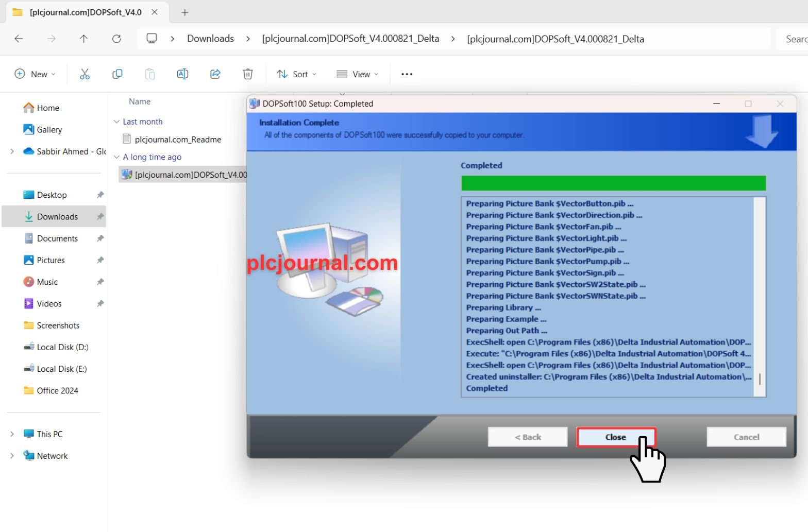This screenshot has width=808, height=532.
Task: Expand the Sabbir Ahmed OneDrive node
Action: click(12, 151)
